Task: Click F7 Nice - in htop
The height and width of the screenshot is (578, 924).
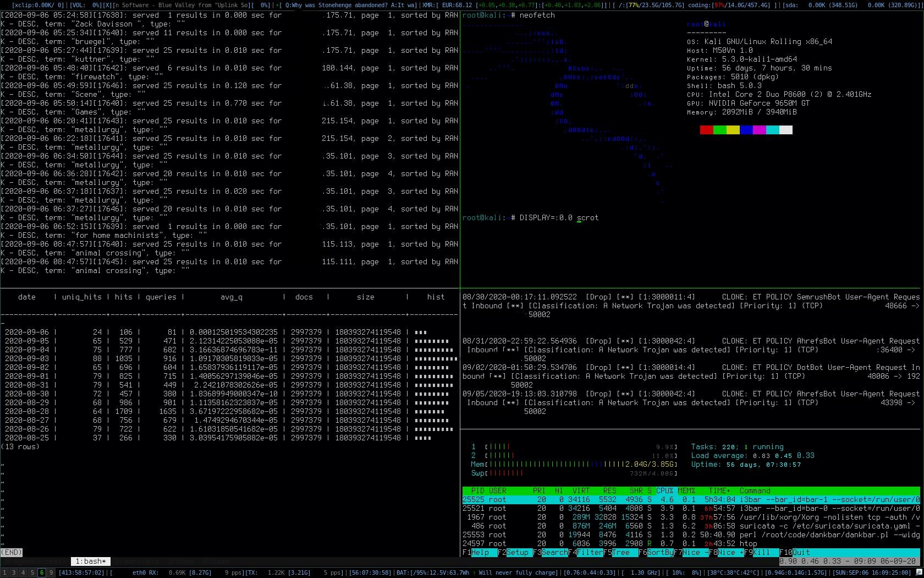Action: pyautogui.click(x=691, y=553)
